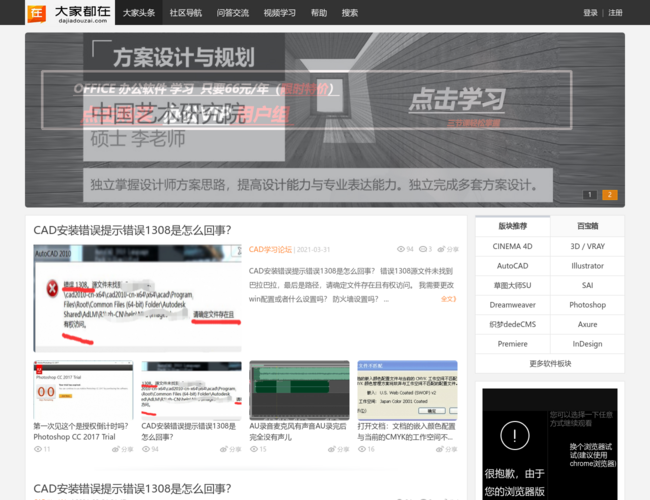Viewport: 650px width, 500px height.
Task: Open the 视频学习 menu item
Action: point(279,13)
